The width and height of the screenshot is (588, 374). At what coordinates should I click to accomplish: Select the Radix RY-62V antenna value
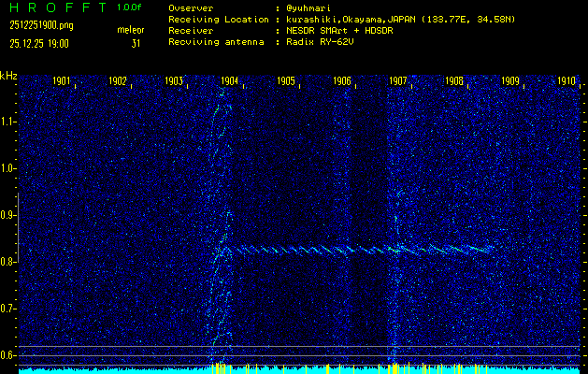320,42
